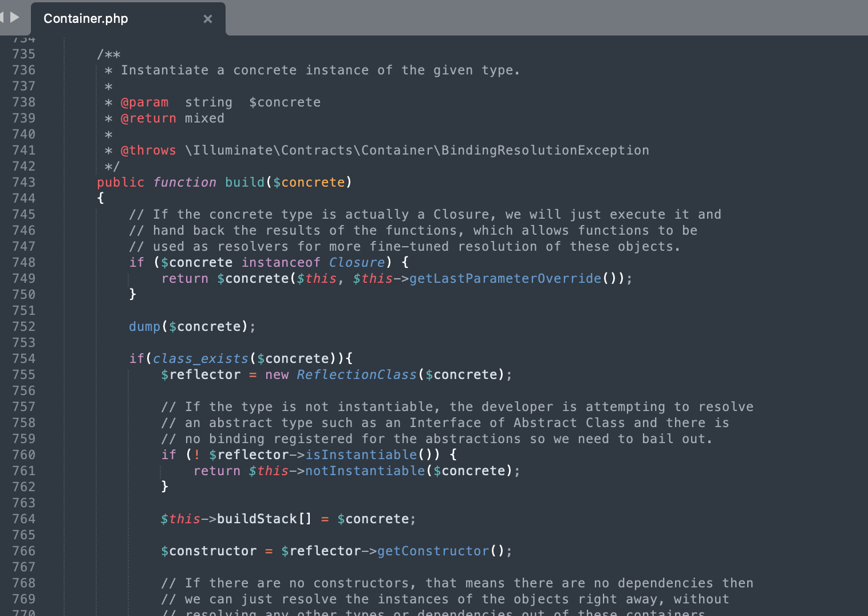Click the italic 'function' keyword on line 743
The width and height of the screenshot is (868, 616).
coord(184,182)
